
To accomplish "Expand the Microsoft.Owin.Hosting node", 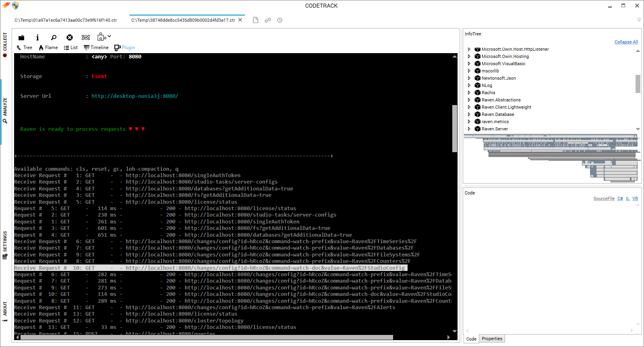I will coord(469,56).
